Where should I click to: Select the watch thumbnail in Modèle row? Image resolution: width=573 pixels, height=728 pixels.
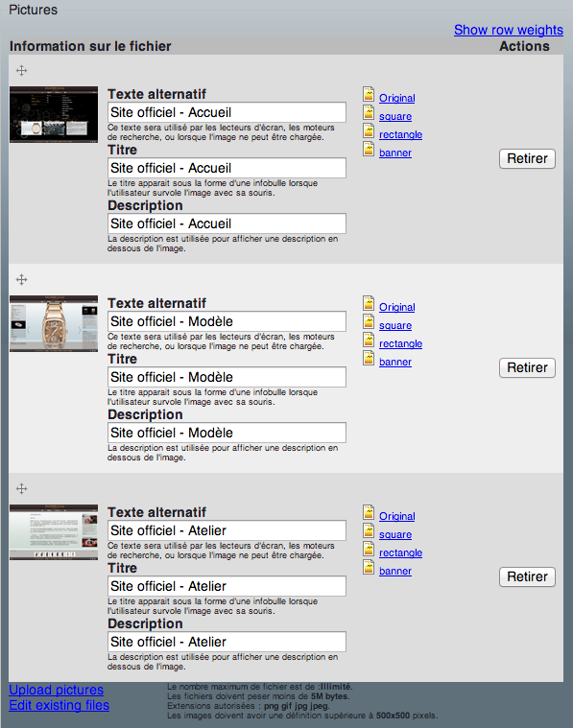click(x=54, y=323)
